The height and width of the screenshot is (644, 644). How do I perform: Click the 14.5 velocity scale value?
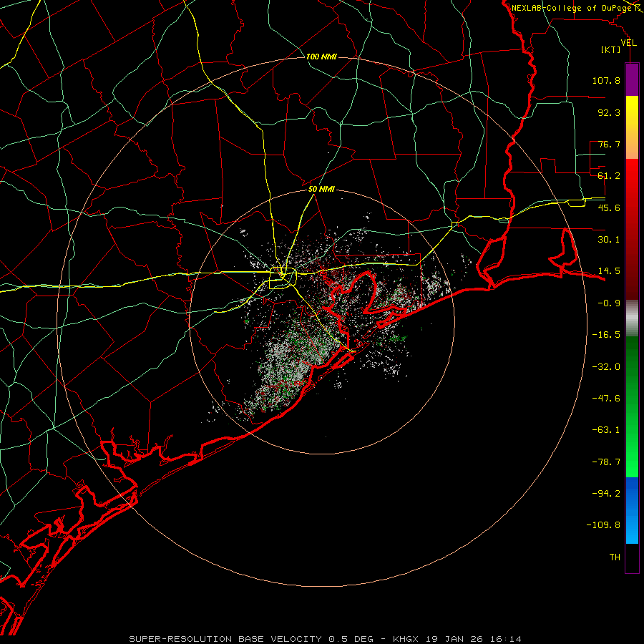609,271
